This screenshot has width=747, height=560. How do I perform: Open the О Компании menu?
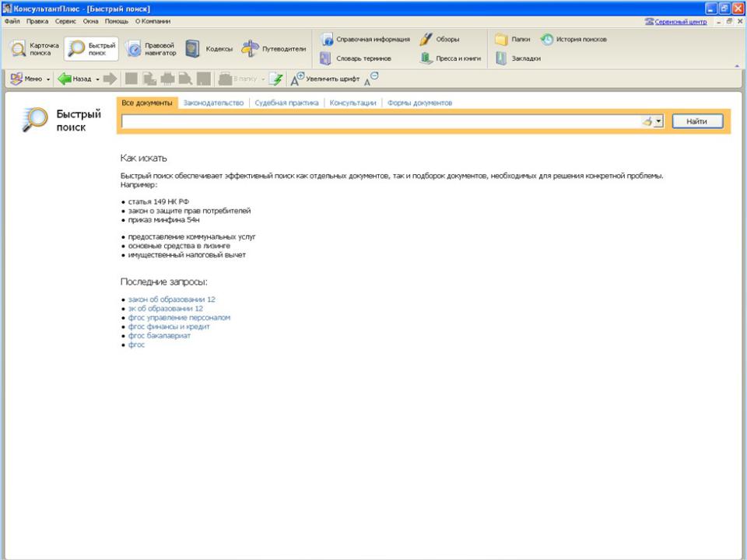[153, 22]
